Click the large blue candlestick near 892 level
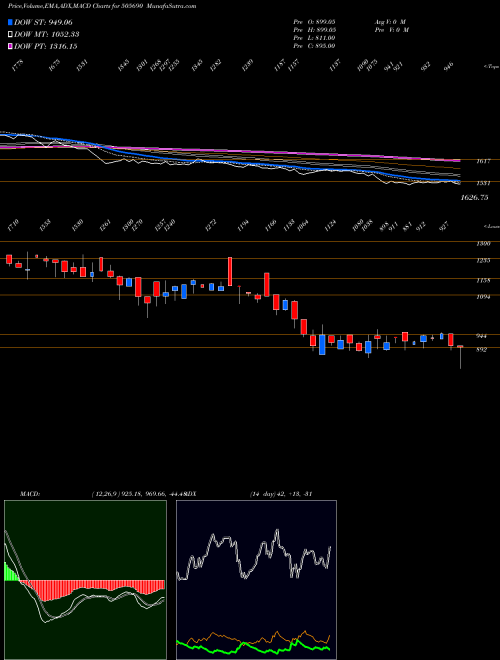 322,344
